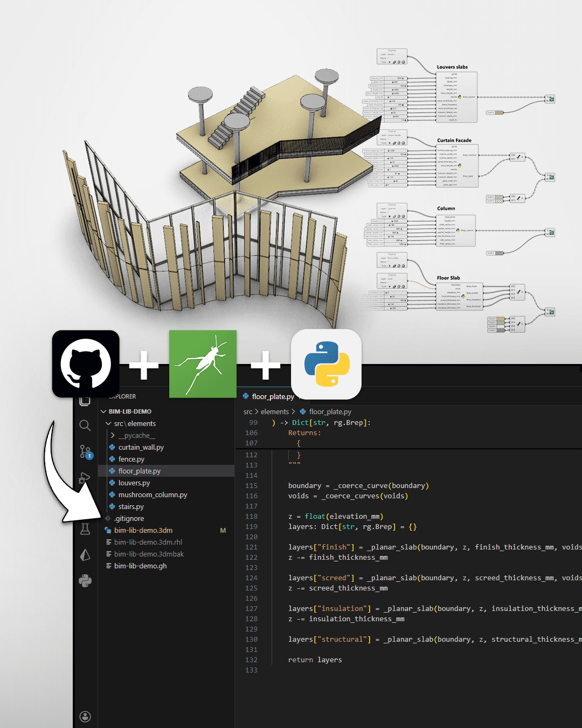582x728 pixels.
Task: Expand the __pycache__ folder
Action: coord(113,435)
